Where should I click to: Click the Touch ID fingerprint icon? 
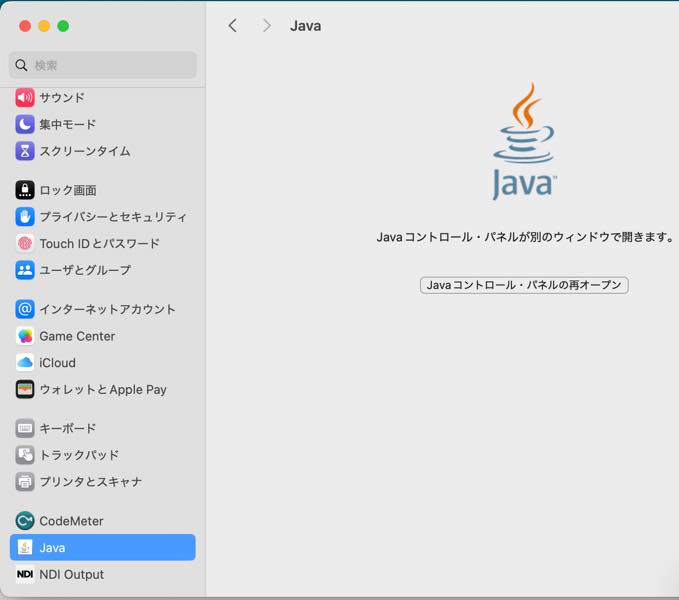coord(25,243)
